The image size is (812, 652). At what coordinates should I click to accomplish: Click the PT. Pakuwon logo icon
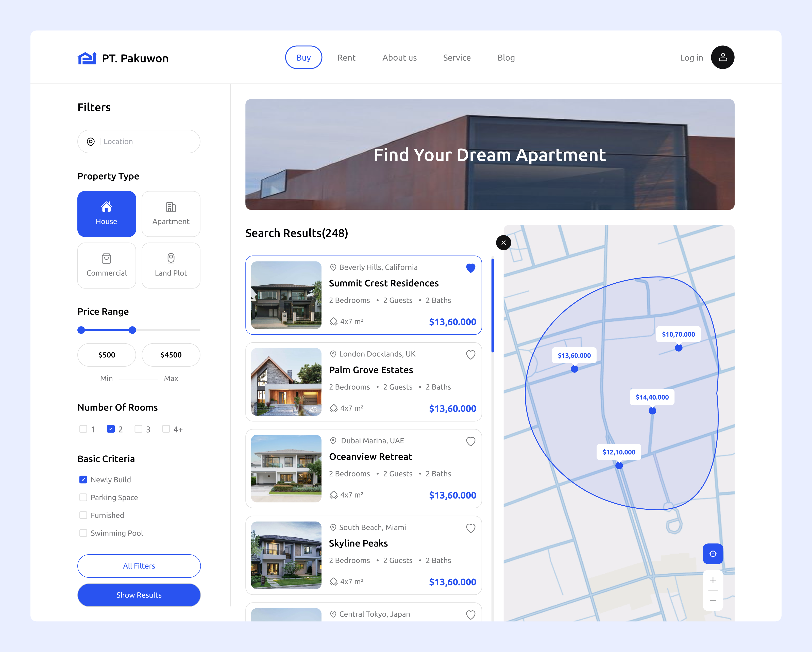tap(87, 58)
